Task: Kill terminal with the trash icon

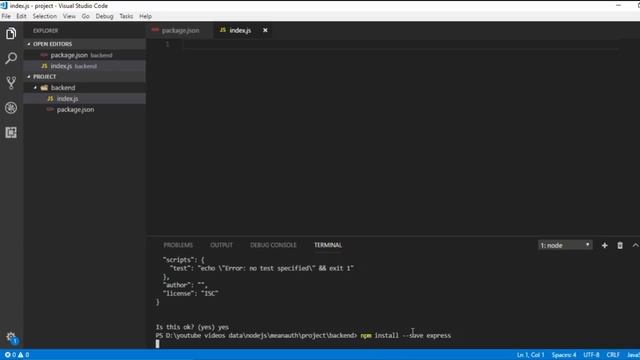Action: click(x=620, y=245)
